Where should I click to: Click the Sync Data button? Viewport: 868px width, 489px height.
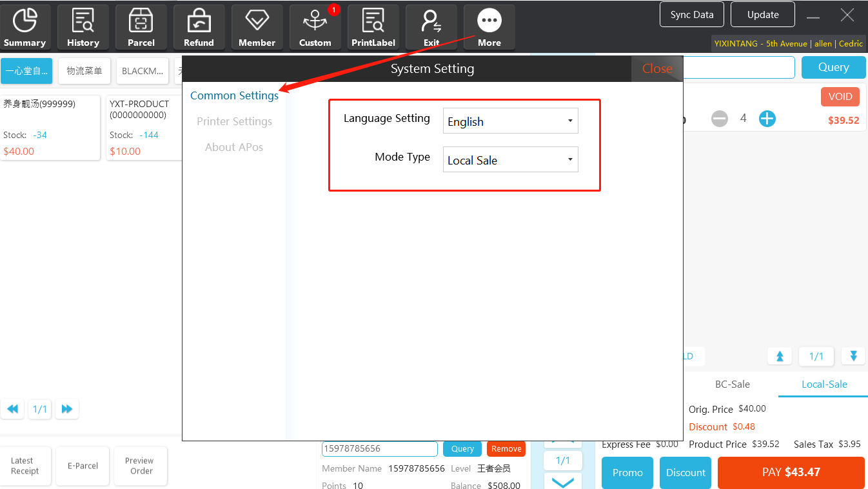pos(691,15)
